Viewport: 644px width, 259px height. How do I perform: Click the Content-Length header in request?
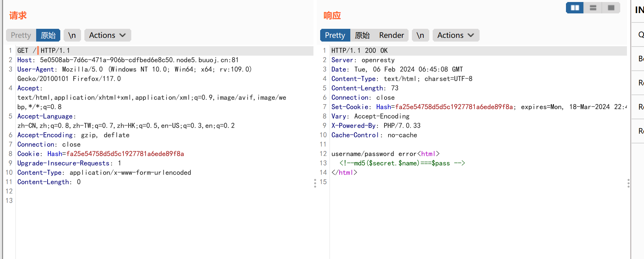(49, 182)
